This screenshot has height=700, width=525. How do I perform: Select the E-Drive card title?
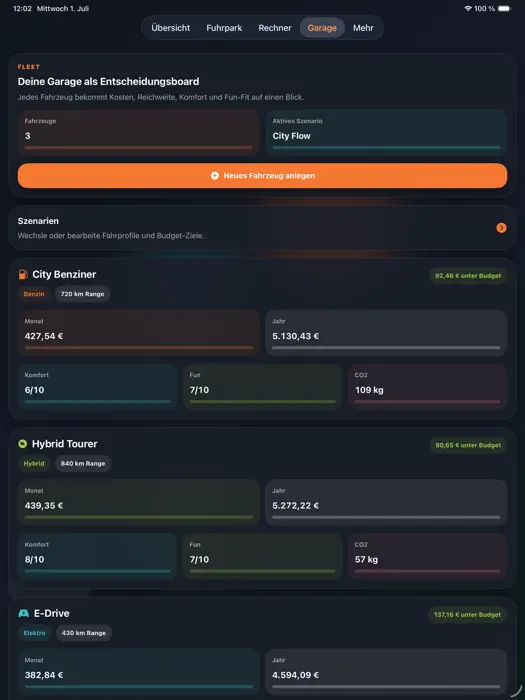[x=51, y=613]
